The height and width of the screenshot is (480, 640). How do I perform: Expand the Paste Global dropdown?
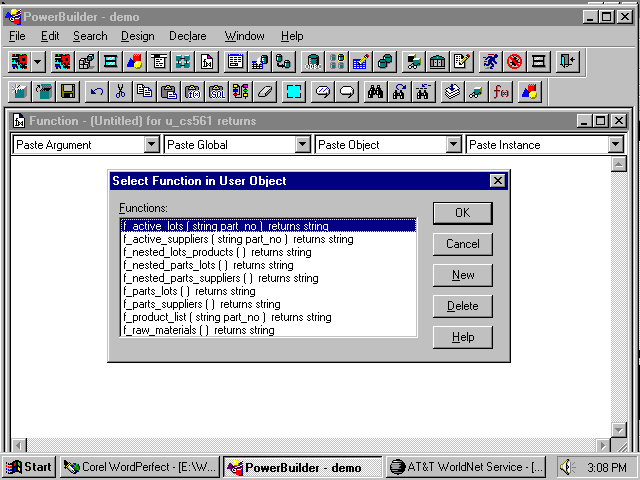[x=302, y=144]
